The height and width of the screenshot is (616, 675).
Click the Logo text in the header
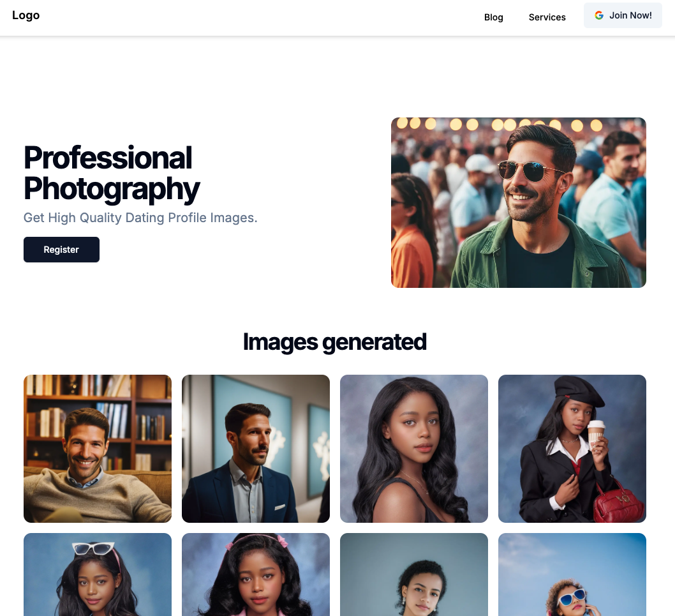click(26, 15)
